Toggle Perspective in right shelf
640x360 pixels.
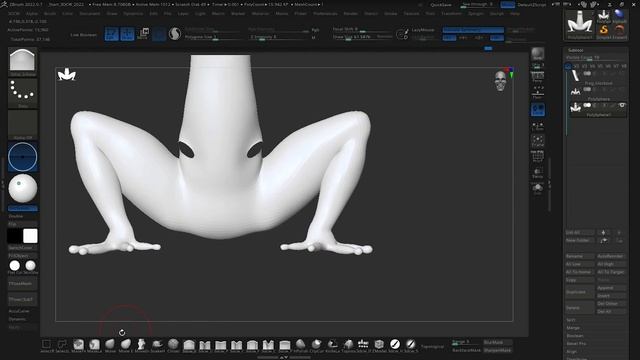point(538,77)
